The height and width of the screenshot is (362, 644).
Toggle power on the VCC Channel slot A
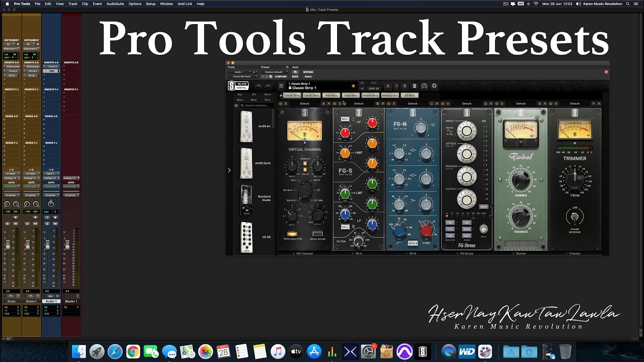(x=281, y=104)
